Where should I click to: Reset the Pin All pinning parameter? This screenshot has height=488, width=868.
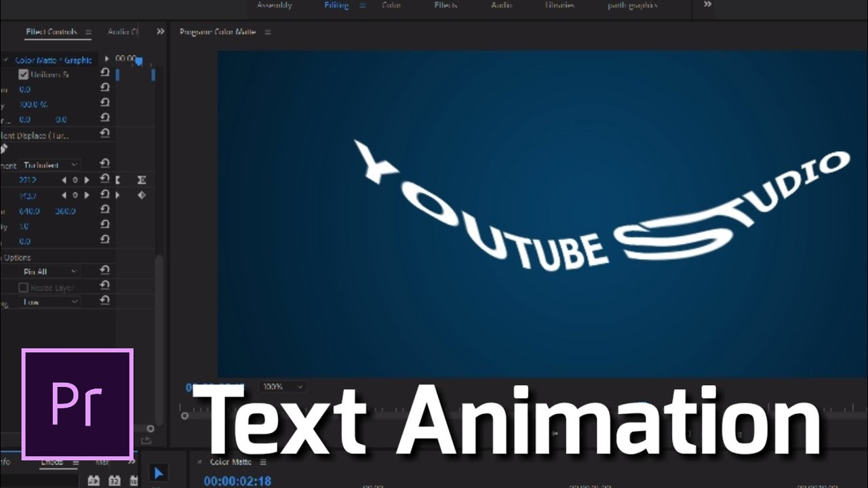(x=105, y=270)
